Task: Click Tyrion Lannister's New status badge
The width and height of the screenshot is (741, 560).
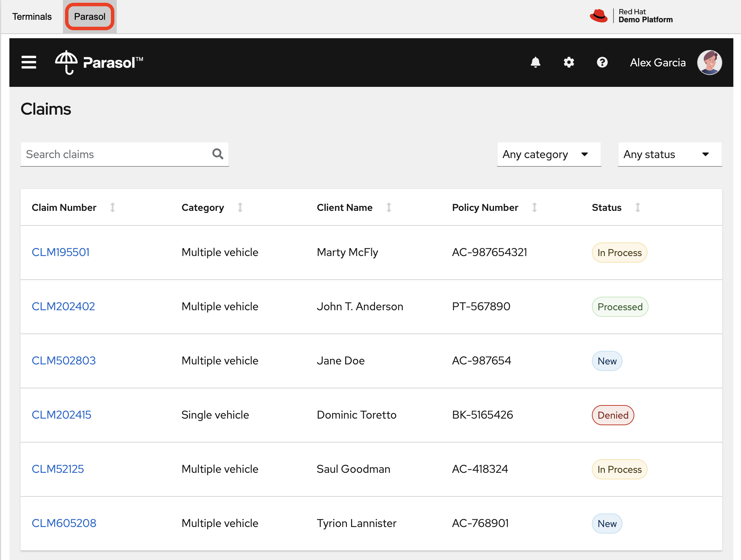Action: coord(607,524)
